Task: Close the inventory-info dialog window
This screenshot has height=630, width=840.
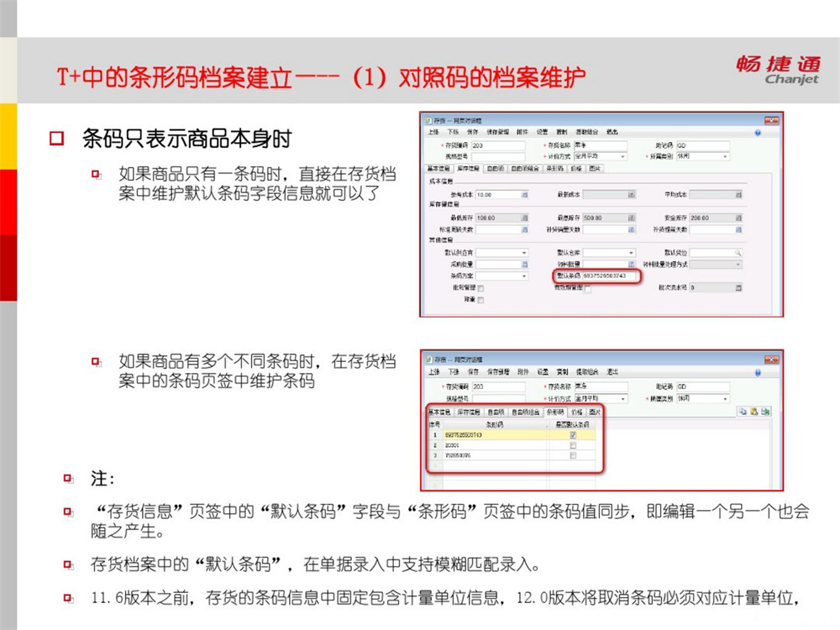Action: [771, 120]
